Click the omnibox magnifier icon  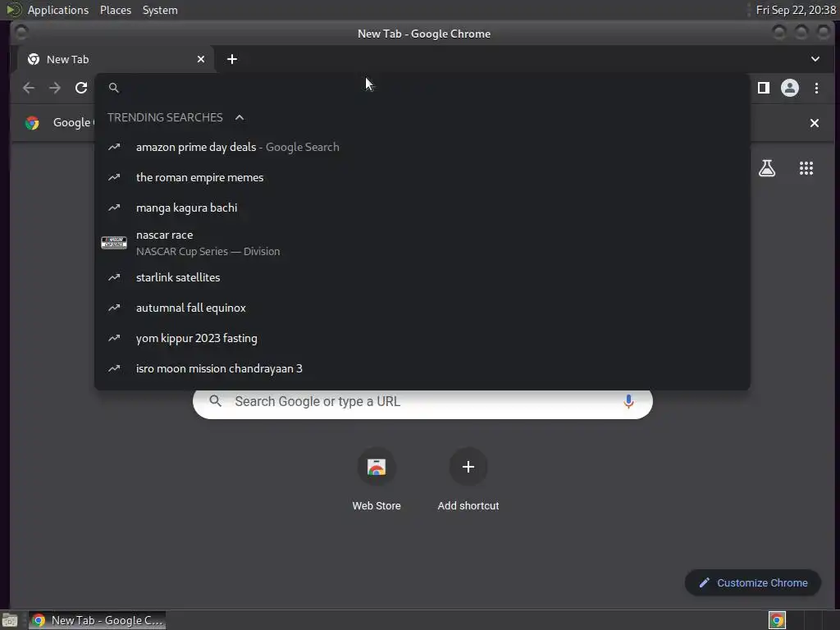point(113,88)
